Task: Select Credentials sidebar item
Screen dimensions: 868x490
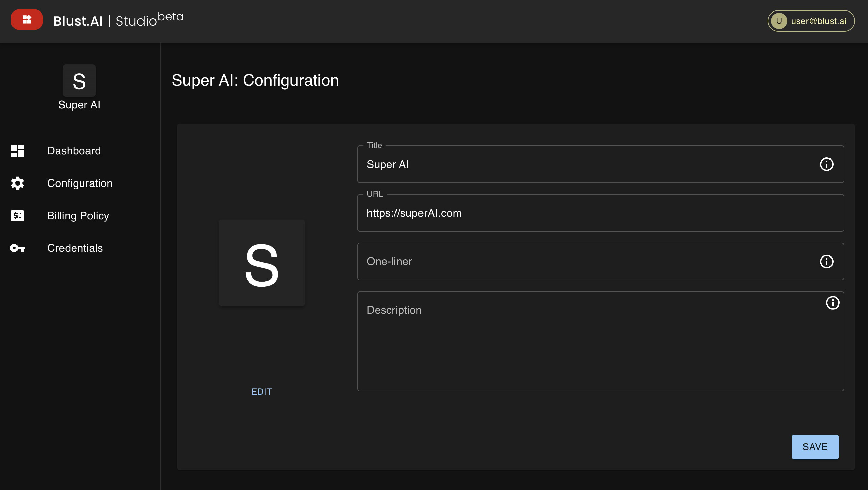Action: point(75,248)
